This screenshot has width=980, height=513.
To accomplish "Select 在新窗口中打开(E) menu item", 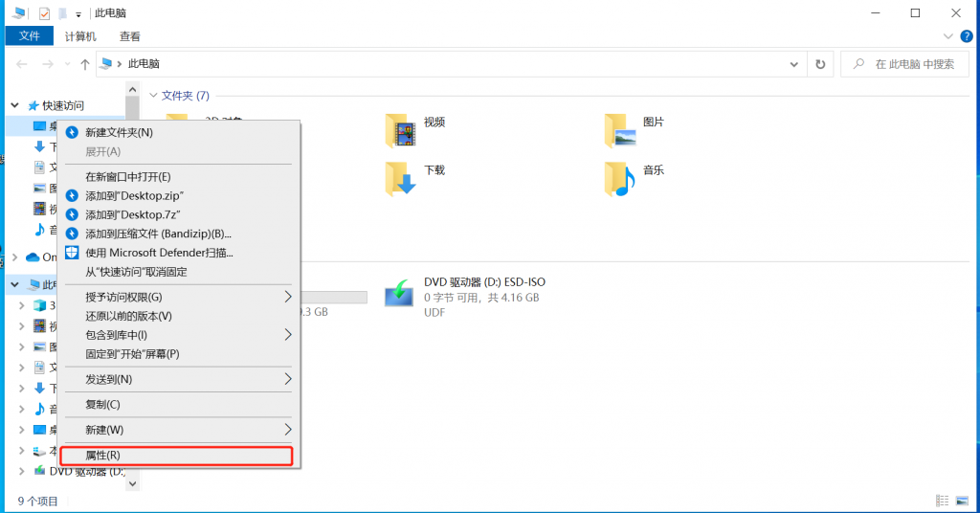I will [177, 177].
